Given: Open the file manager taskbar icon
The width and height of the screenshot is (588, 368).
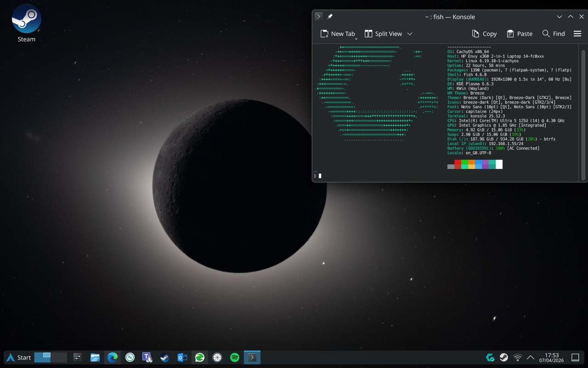Looking at the screenshot, I should coord(95,357).
